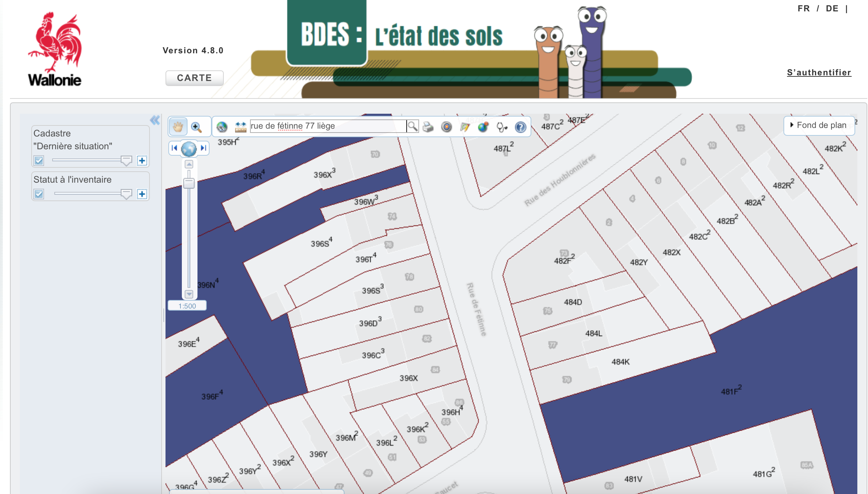Uncheck the Cadastre layer checkbox
This screenshot has height=494, width=868.
pyautogui.click(x=39, y=161)
